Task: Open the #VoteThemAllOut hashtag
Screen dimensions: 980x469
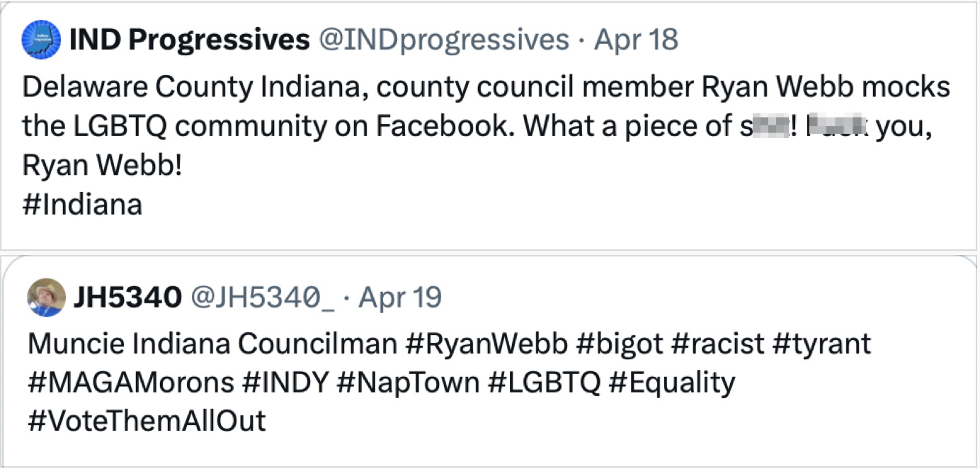Action: [x=147, y=421]
